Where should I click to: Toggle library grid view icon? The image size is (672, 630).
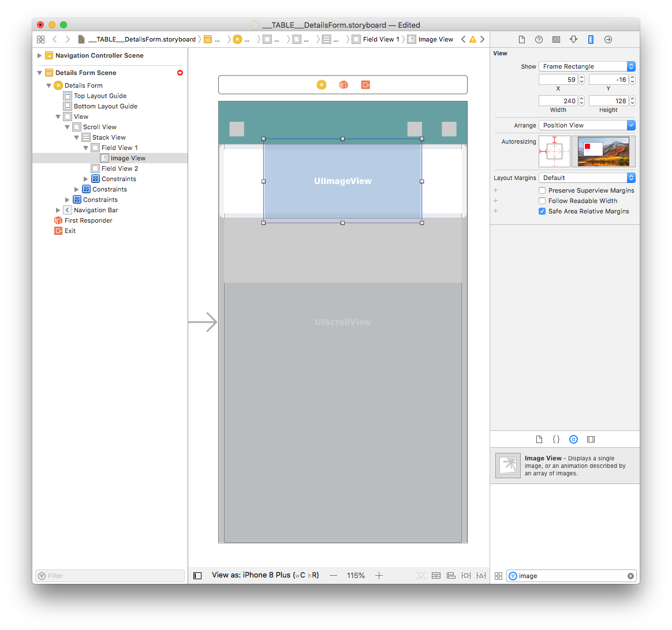498,576
